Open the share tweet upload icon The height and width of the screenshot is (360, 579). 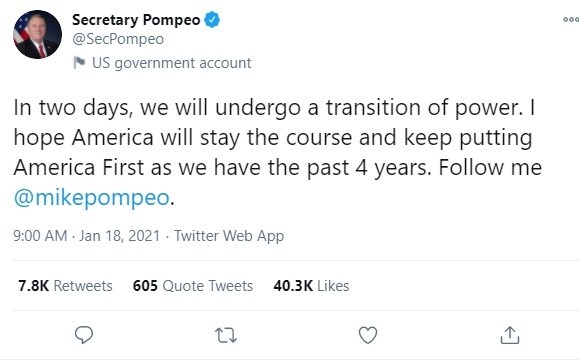510,335
